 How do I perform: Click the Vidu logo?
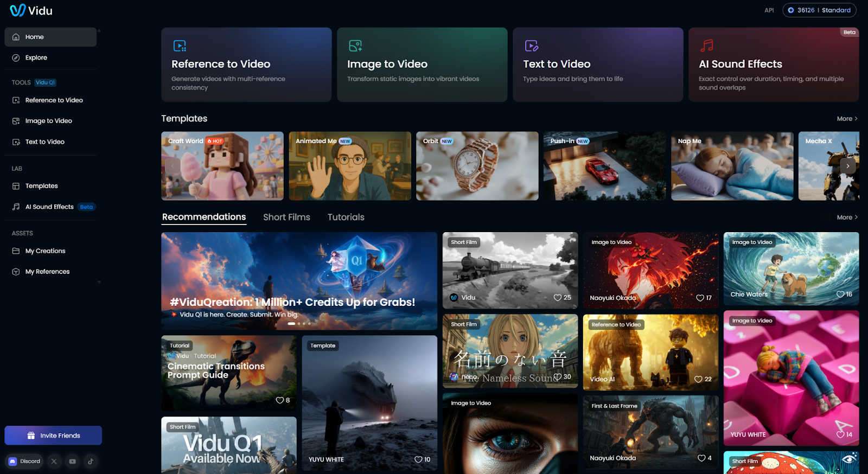pyautogui.click(x=31, y=10)
